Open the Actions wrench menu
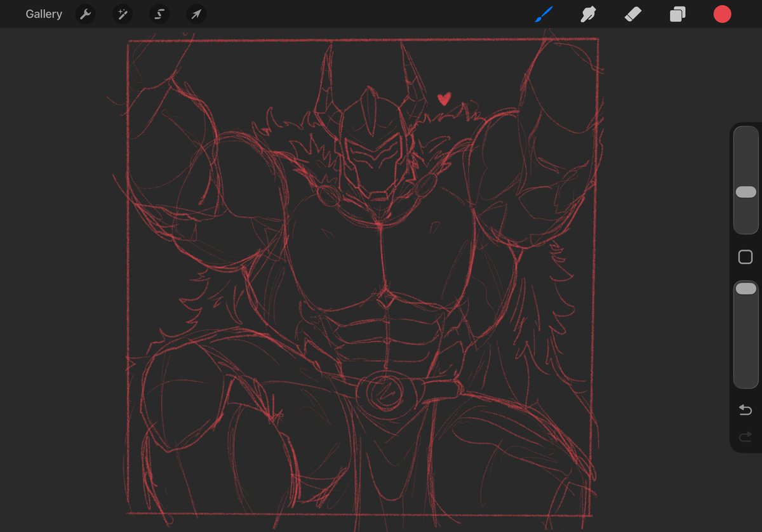This screenshot has height=532, width=762. click(86, 14)
